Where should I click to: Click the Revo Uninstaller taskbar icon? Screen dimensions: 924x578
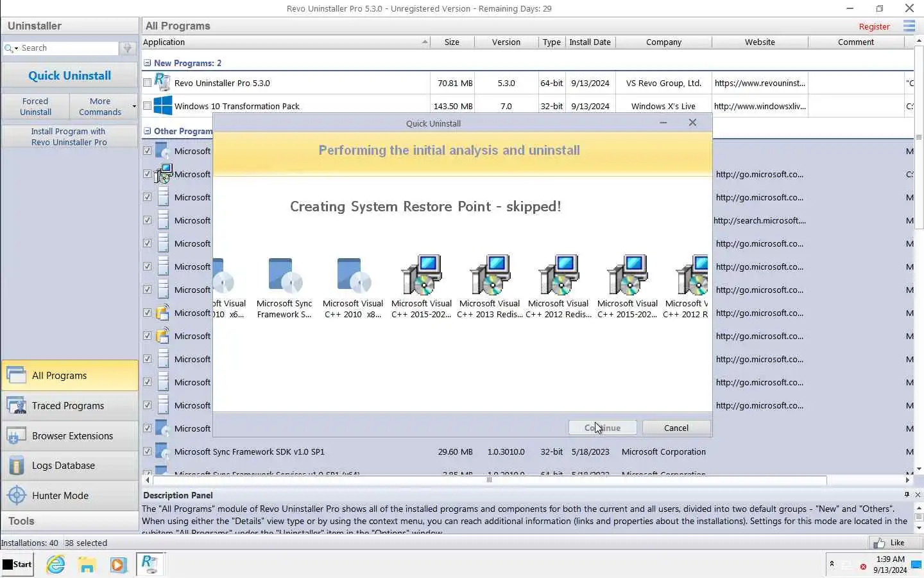click(150, 565)
